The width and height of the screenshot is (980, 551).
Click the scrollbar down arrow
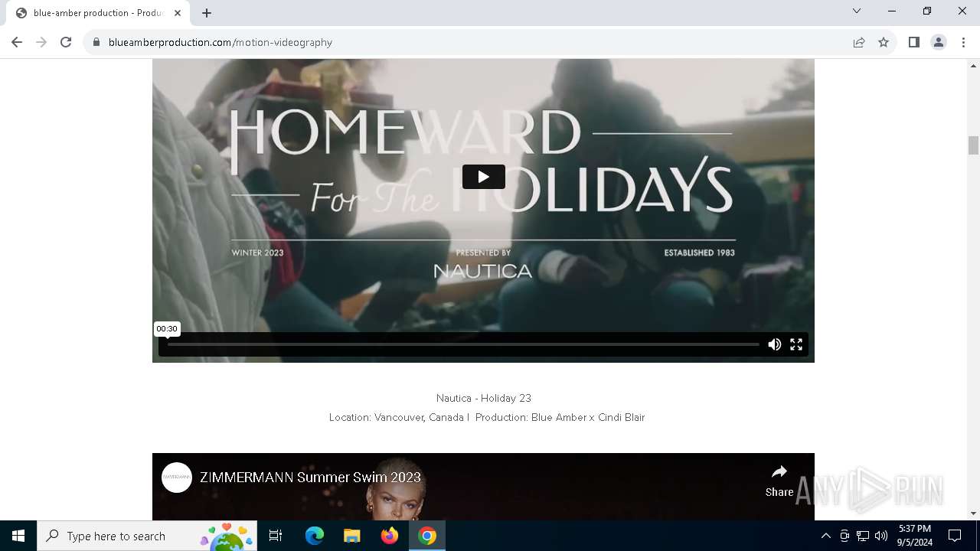(x=973, y=514)
